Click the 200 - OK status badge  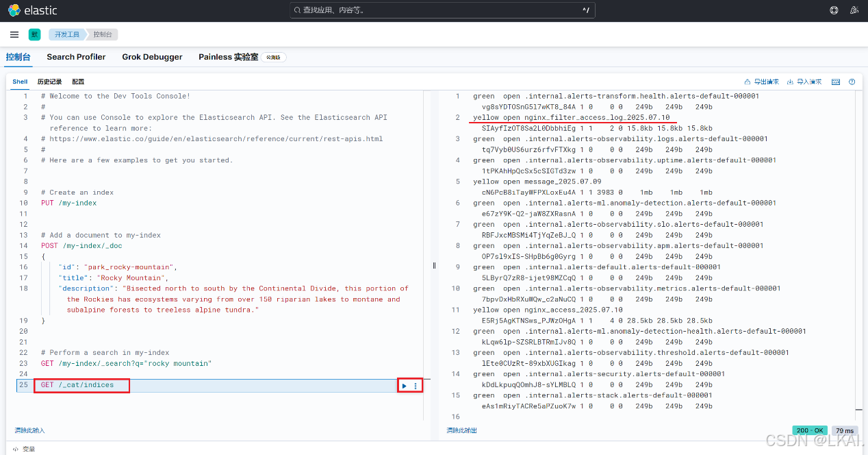pos(810,430)
